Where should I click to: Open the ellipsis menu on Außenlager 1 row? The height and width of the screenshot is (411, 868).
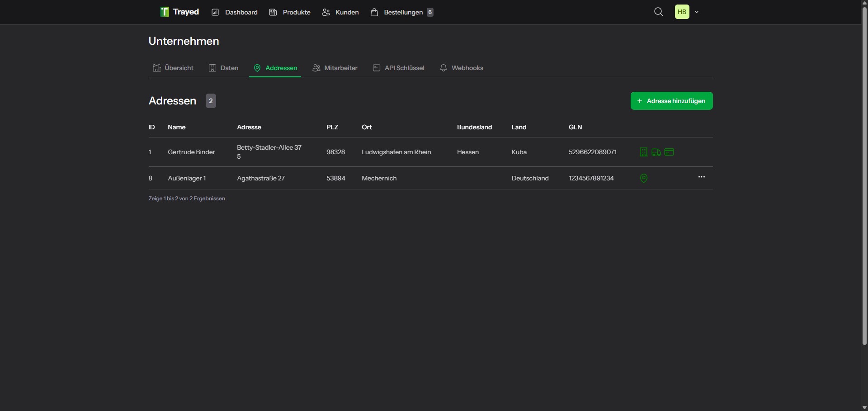click(x=702, y=176)
